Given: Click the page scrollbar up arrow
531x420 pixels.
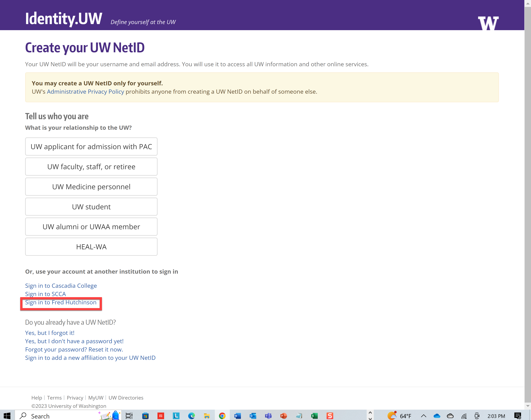Looking at the screenshot, I should [528, 3].
